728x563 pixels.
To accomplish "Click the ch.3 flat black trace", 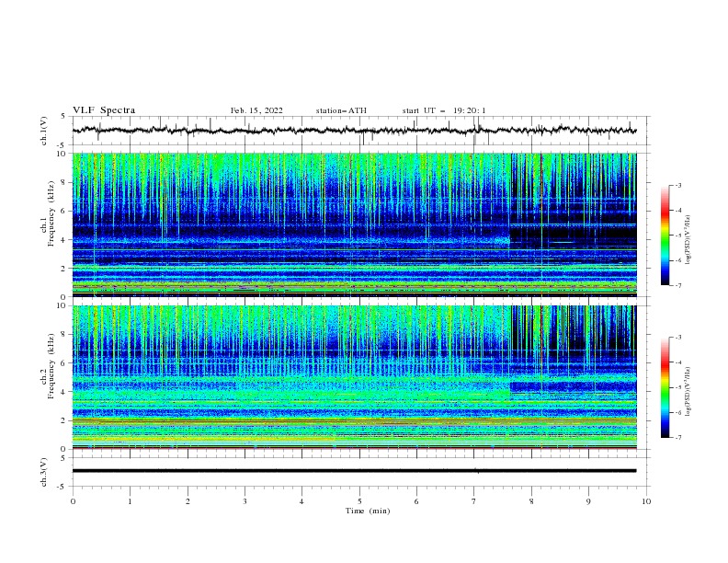I will [x=354, y=471].
